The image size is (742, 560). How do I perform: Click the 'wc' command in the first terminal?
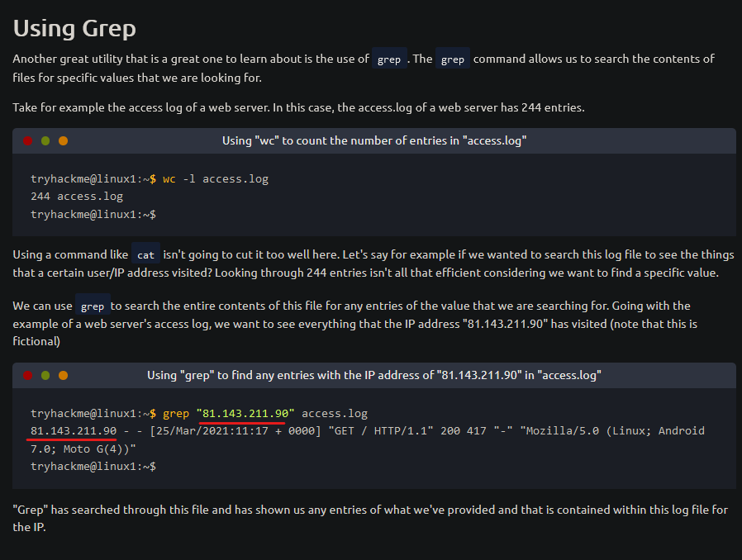169,178
